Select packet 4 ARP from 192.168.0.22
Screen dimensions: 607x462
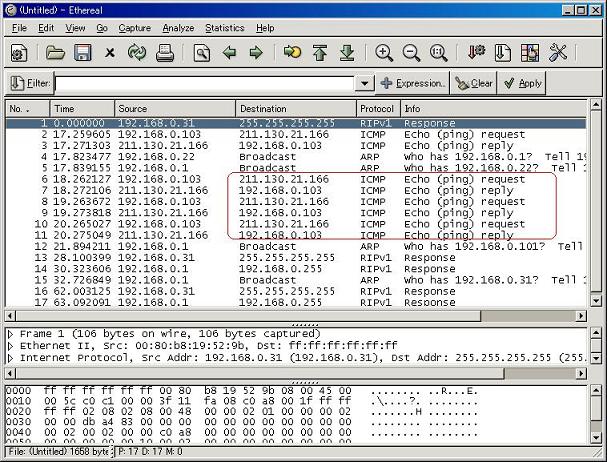click(x=296, y=157)
